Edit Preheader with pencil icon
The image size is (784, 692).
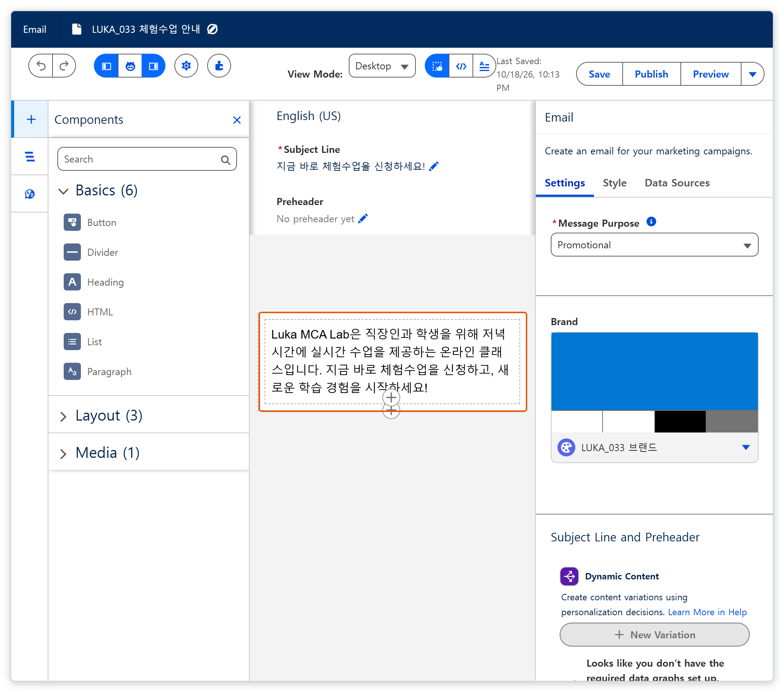coord(363,218)
